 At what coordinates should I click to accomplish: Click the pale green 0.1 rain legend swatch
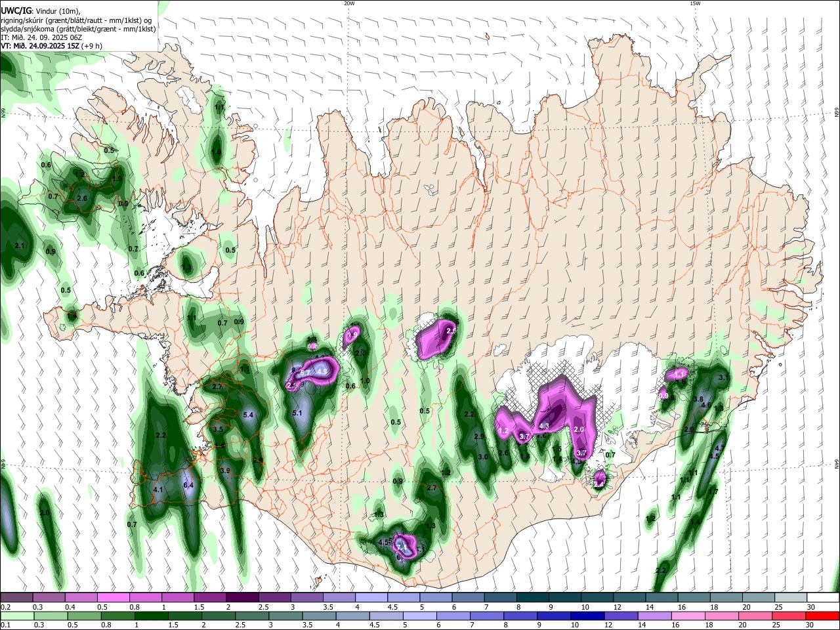(x=18, y=616)
